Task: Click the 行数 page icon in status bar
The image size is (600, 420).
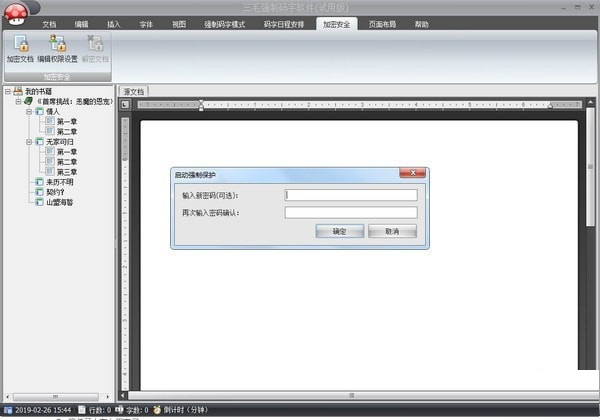Action: click(82, 410)
